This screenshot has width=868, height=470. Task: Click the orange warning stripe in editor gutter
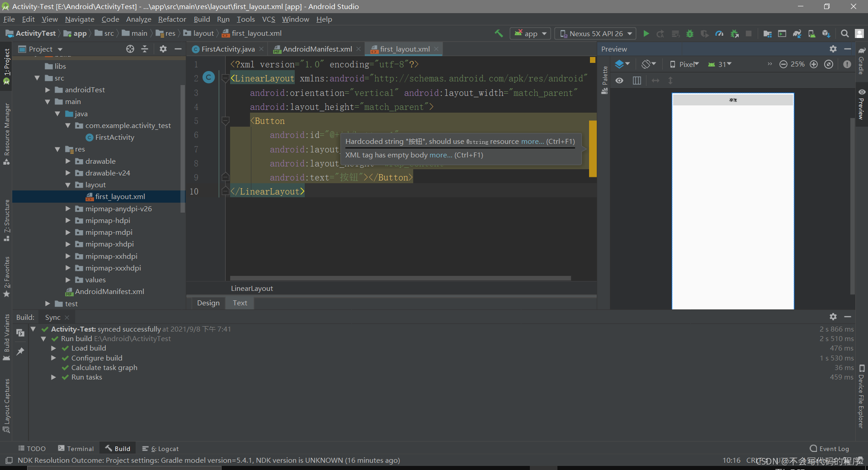(593, 148)
